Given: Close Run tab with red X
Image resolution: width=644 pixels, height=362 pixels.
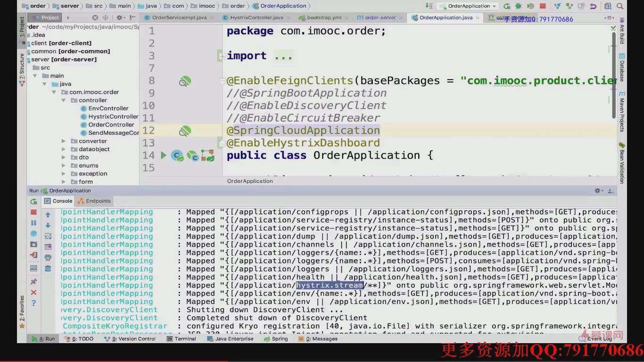Looking at the screenshot, I should 33,293.
